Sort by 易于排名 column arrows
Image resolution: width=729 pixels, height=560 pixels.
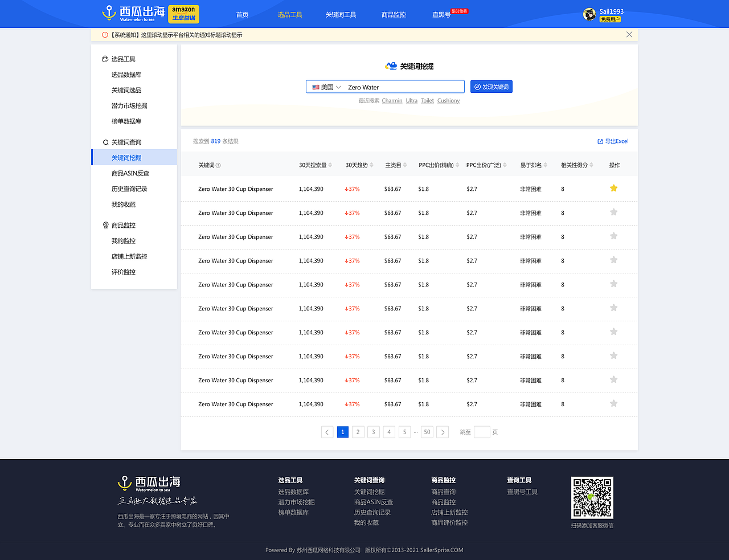coord(546,165)
